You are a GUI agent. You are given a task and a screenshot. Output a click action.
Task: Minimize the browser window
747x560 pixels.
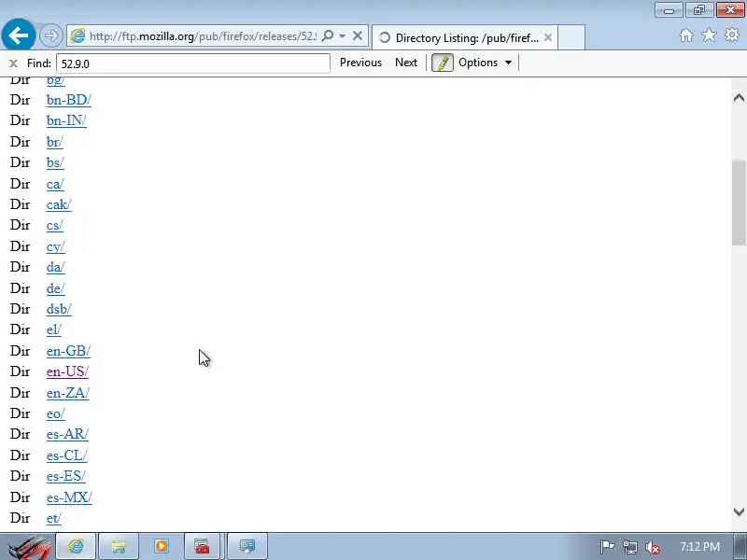(x=669, y=10)
